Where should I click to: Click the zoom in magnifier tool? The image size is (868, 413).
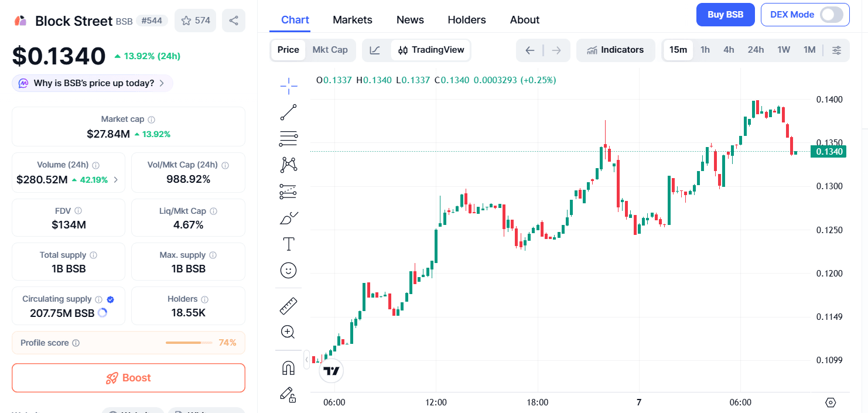[x=288, y=332]
